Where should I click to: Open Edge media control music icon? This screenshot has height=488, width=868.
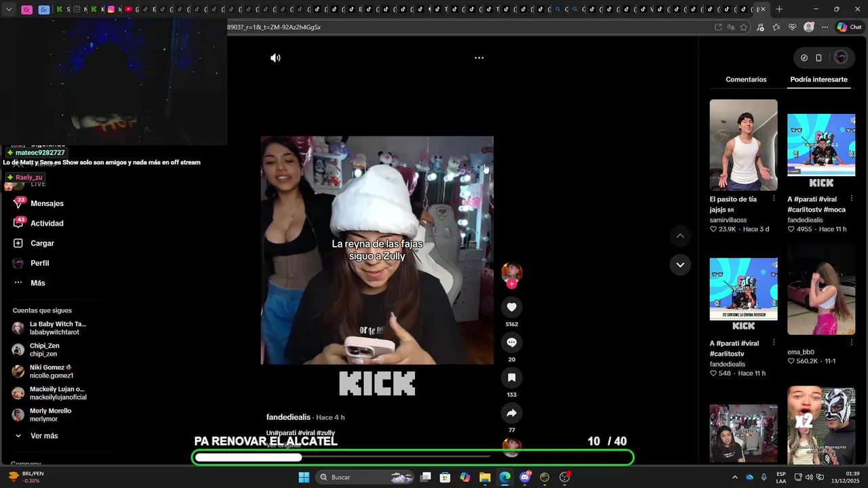760,27
